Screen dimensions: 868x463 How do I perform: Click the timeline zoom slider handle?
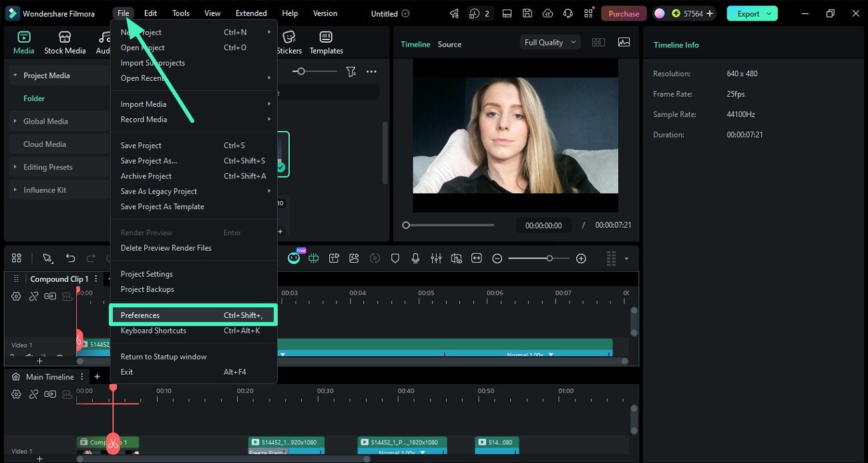click(x=550, y=259)
